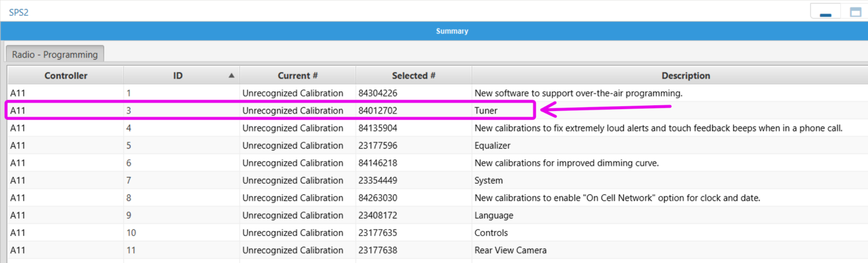This screenshot has width=868, height=263.
Task: Sort by the Controller column header
Action: point(66,76)
